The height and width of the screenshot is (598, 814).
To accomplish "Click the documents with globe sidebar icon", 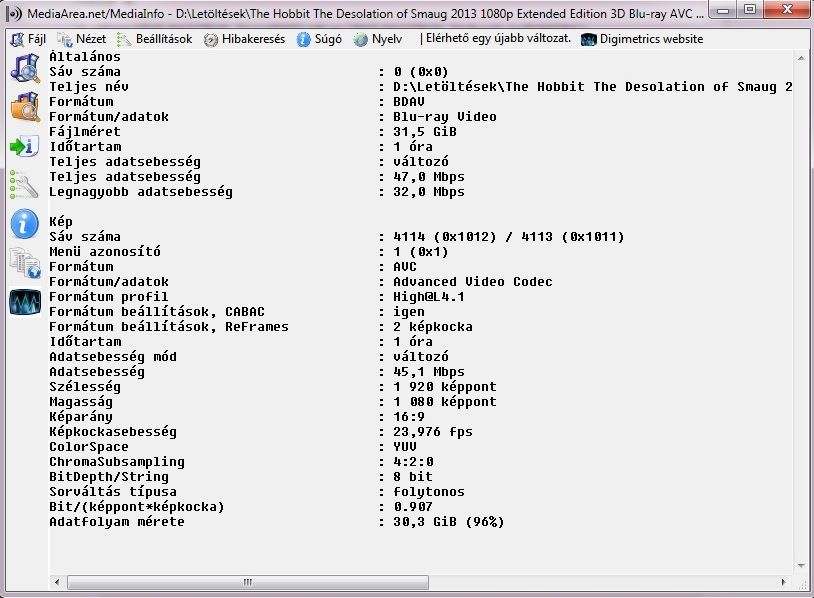I will (25, 263).
